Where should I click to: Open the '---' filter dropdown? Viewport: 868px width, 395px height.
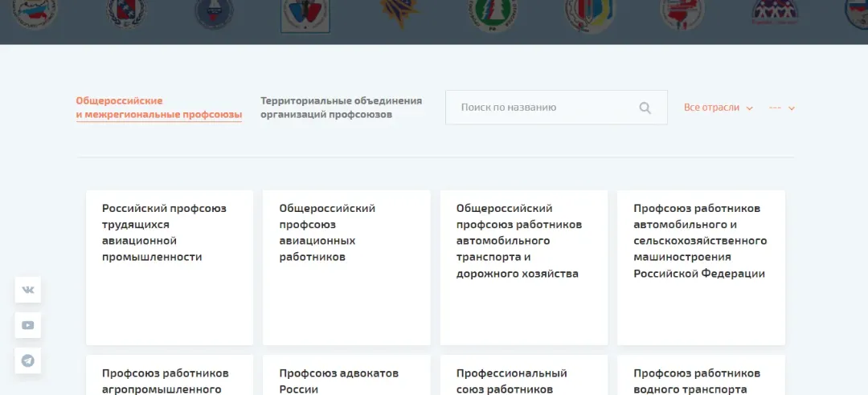point(782,108)
